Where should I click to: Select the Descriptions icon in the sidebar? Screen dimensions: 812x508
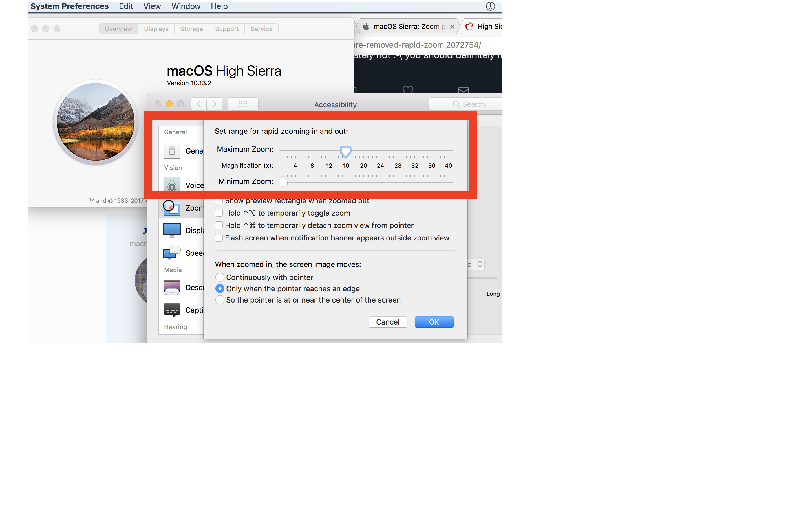(172, 288)
